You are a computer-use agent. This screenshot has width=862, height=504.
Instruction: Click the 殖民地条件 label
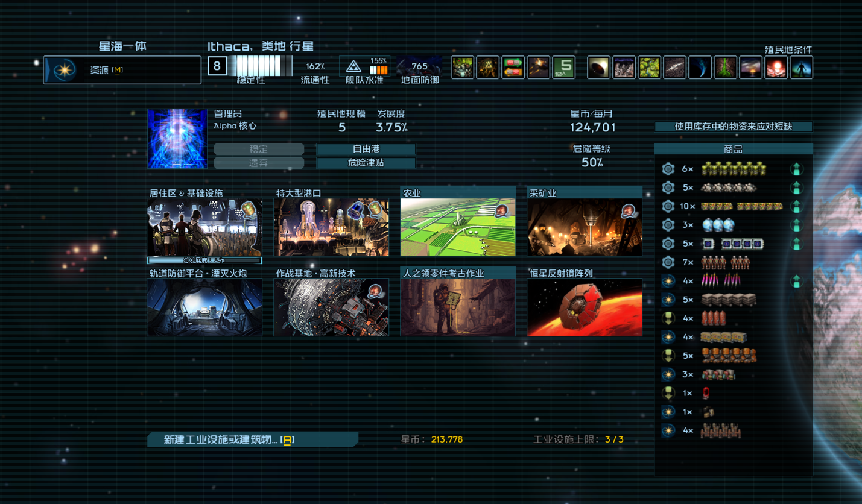coord(788,49)
